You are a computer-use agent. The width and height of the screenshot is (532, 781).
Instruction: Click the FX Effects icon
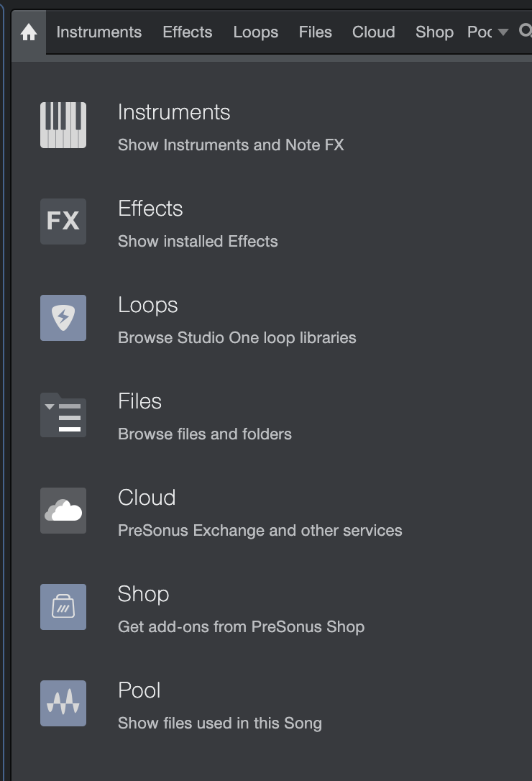(63, 221)
